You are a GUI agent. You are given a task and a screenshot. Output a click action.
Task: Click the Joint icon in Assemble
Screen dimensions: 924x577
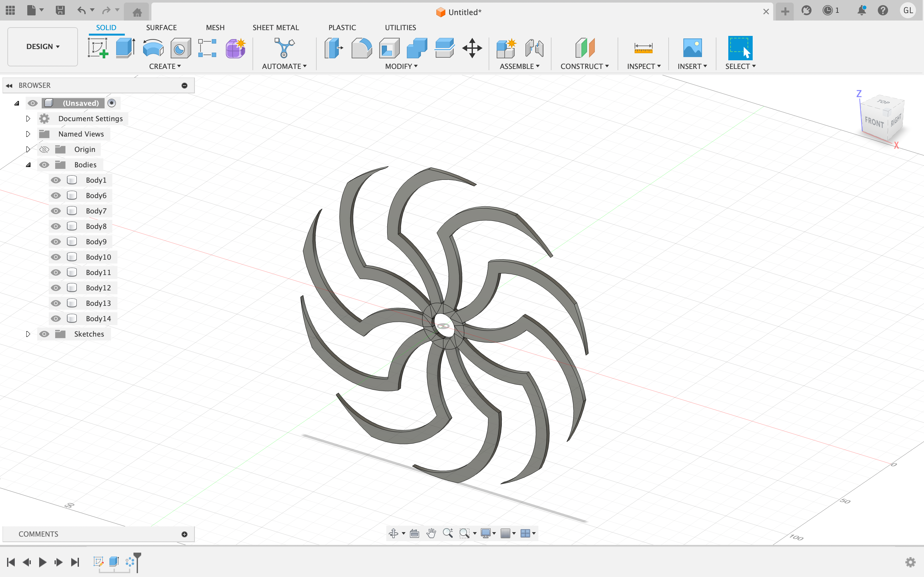tap(534, 48)
